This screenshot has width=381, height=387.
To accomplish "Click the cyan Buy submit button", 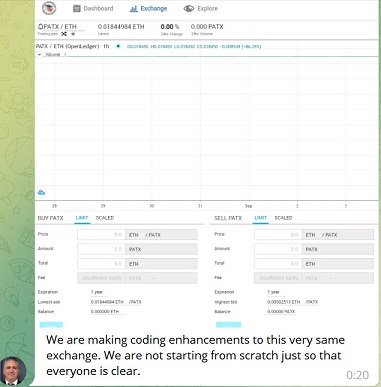I will click(x=51, y=324).
